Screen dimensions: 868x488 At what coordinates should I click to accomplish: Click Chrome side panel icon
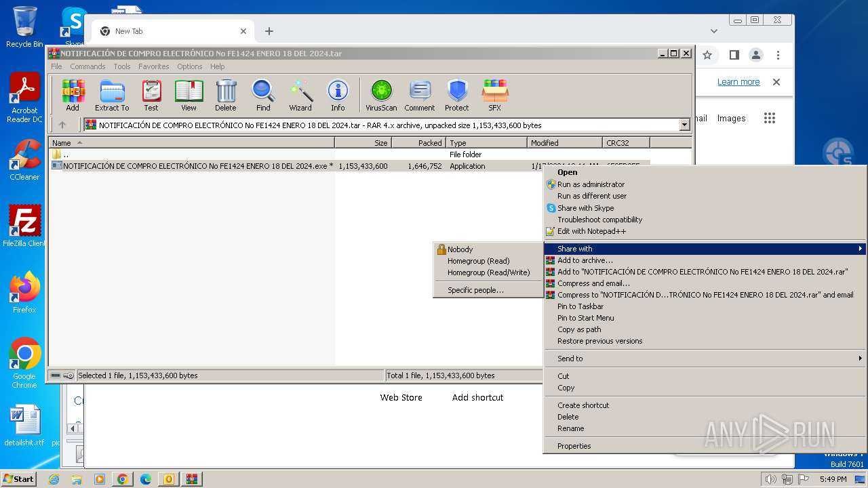coord(734,55)
